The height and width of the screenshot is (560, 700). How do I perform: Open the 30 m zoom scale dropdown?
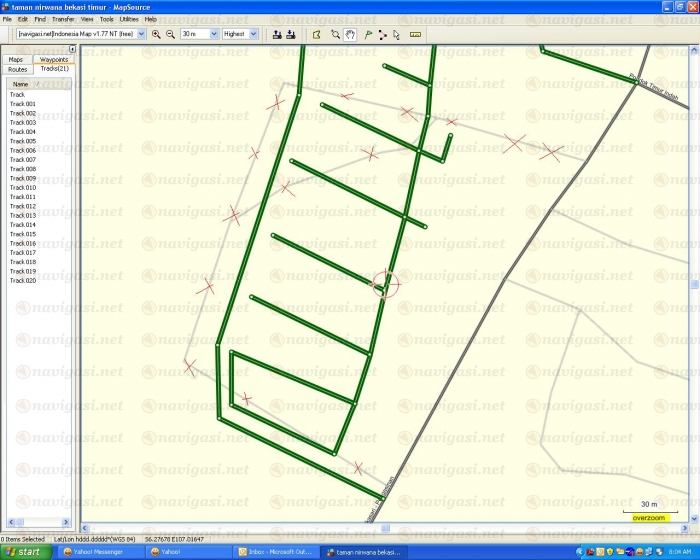tap(213, 34)
